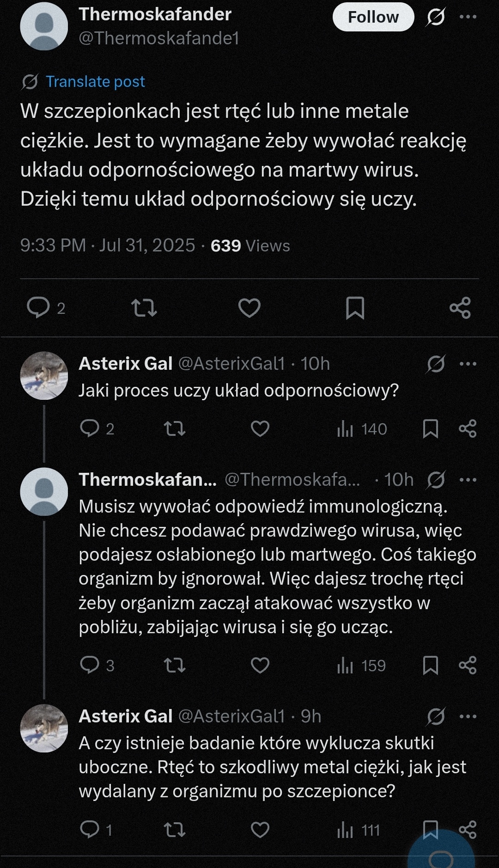Translate the post
The width and height of the screenshot is (499, 868).
pyautogui.click(x=95, y=81)
